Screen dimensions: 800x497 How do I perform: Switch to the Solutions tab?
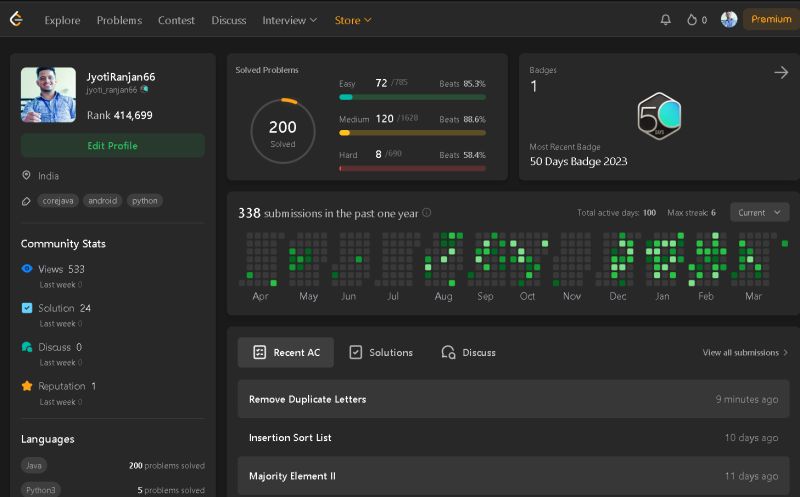(381, 352)
